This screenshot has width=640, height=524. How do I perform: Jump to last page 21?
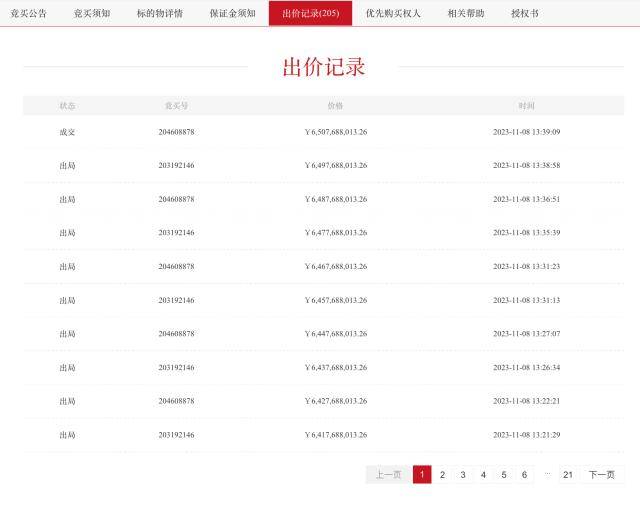coord(568,475)
